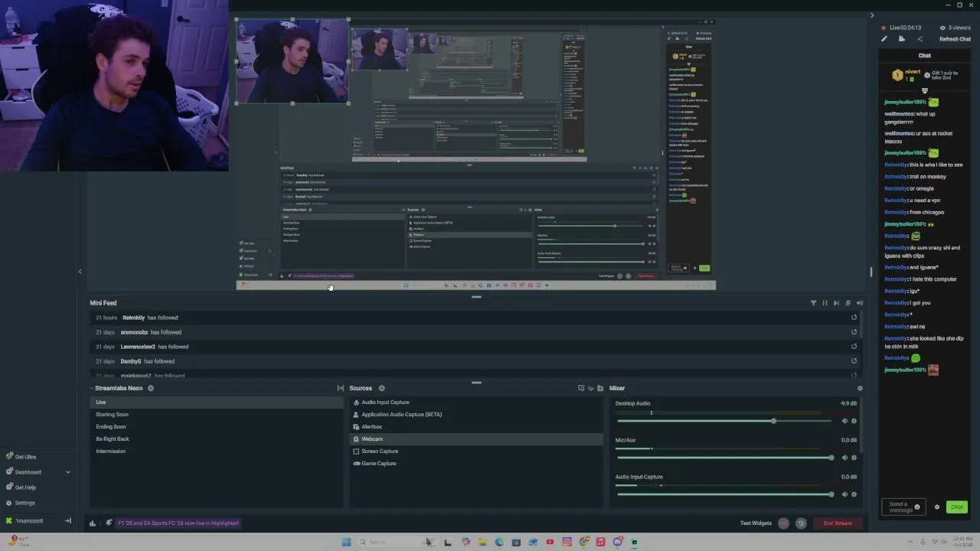Open the YouTube taskbar icon
This screenshot has width=980, height=551.
coord(550,542)
